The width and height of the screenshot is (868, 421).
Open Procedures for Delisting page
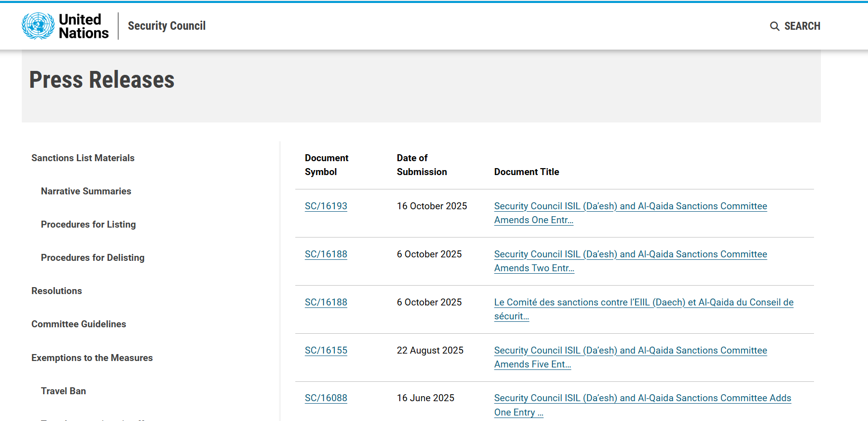[93, 257]
